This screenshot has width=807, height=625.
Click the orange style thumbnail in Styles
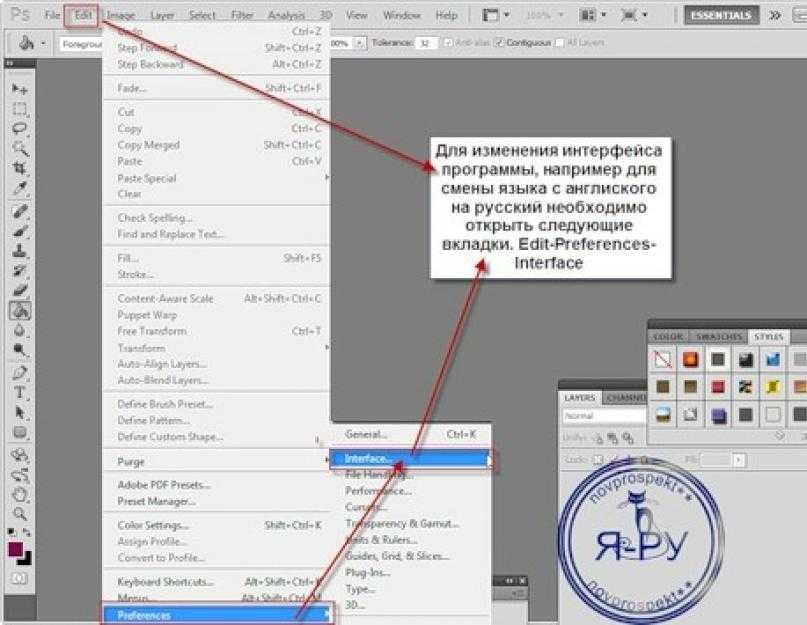690,359
